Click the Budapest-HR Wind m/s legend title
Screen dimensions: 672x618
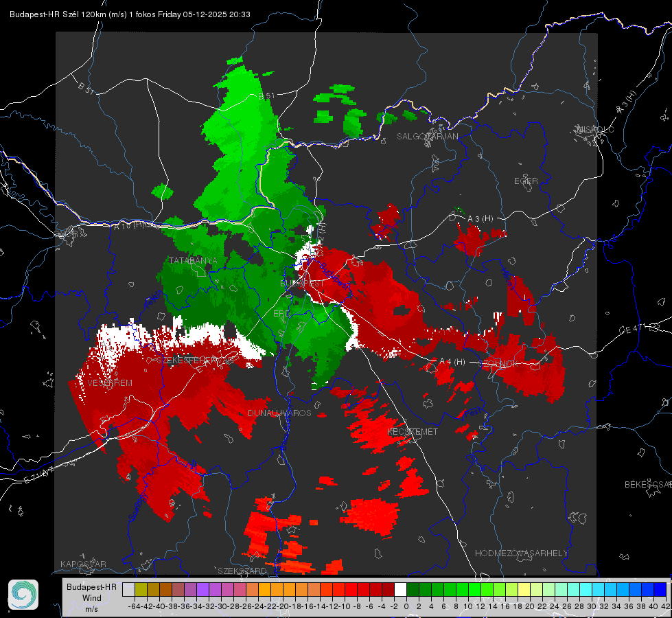point(91,598)
